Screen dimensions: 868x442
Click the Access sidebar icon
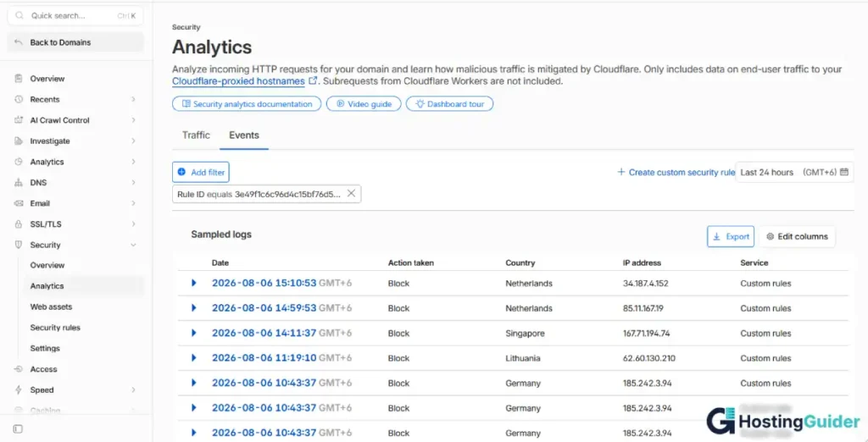pos(19,369)
